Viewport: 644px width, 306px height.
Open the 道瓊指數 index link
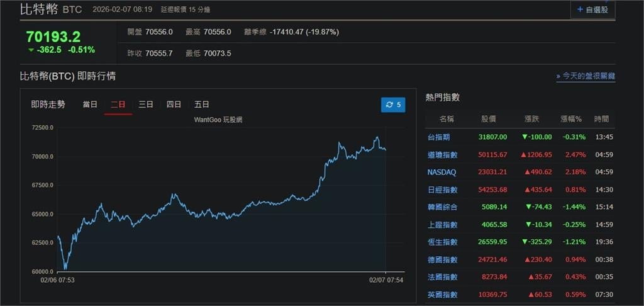pyautogui.click(x=442, y=155)
